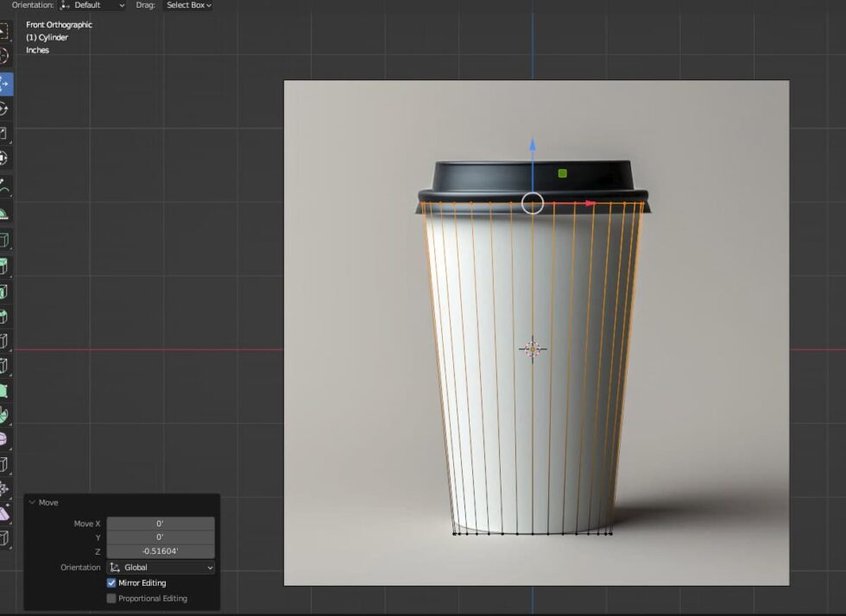Switch to the Move tool
This screenshot has height=616, width=846.
6,83
